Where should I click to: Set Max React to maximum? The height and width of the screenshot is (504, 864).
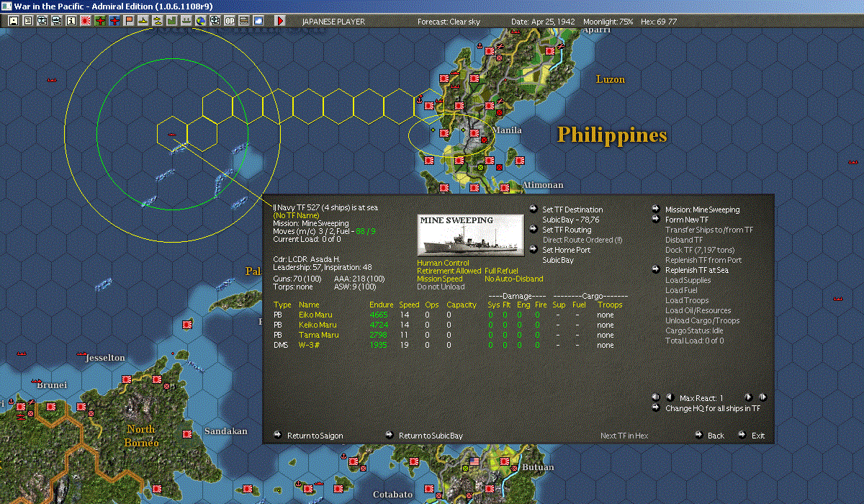click(762, 397)
